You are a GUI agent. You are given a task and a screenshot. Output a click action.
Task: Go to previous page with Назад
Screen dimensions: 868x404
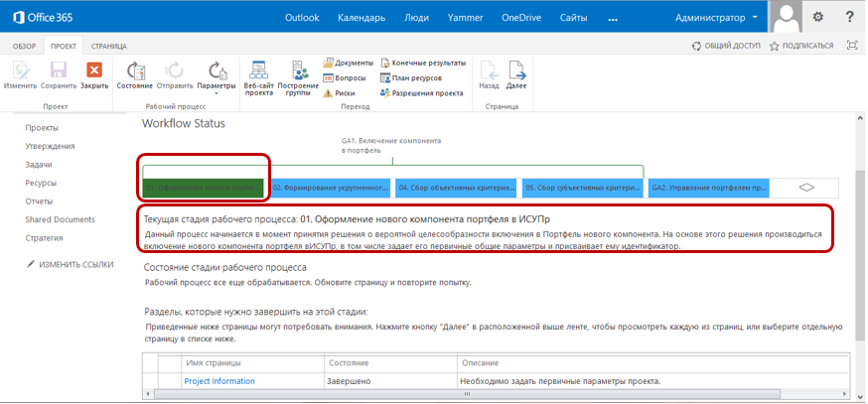pos(489,75)
